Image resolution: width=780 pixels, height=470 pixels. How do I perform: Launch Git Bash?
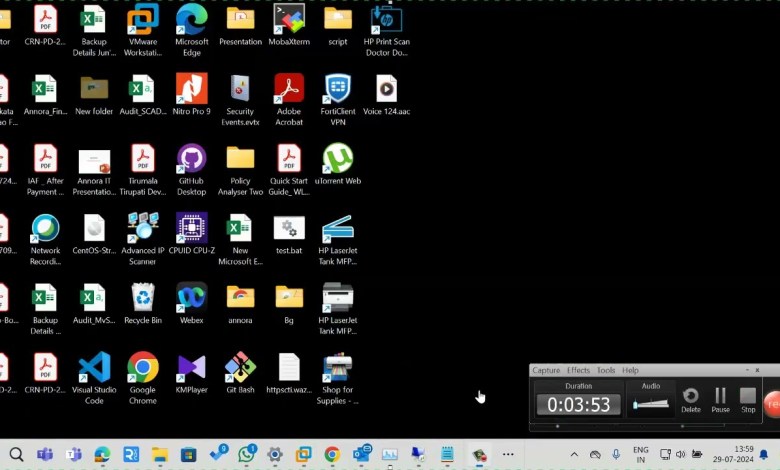tap(240, 373)
